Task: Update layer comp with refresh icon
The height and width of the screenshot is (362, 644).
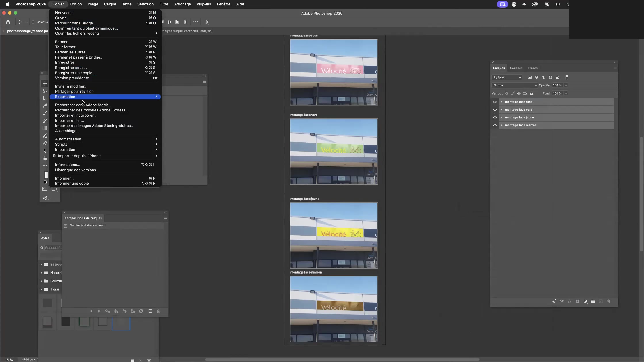Action: (141, 311)
